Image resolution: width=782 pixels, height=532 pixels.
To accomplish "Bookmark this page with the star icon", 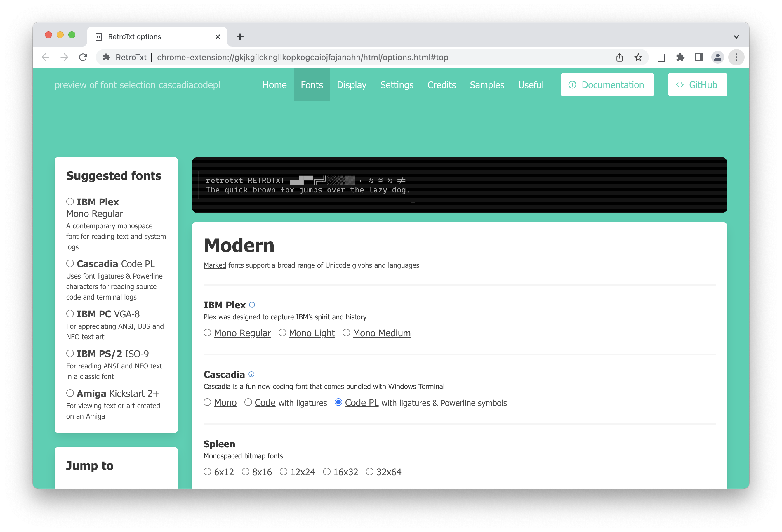I will tap(638, 57).
